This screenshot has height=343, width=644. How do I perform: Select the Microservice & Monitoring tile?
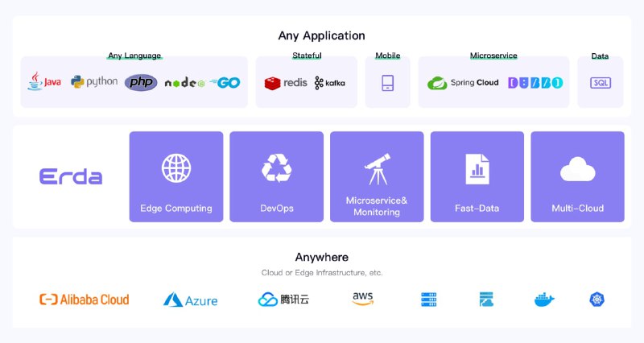(377, 176)
